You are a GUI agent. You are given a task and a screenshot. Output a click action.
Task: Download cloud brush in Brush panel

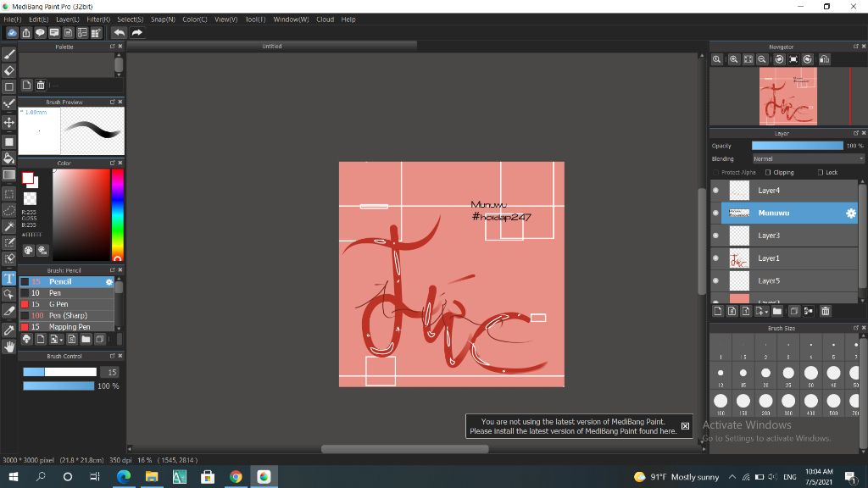[26, 339]
